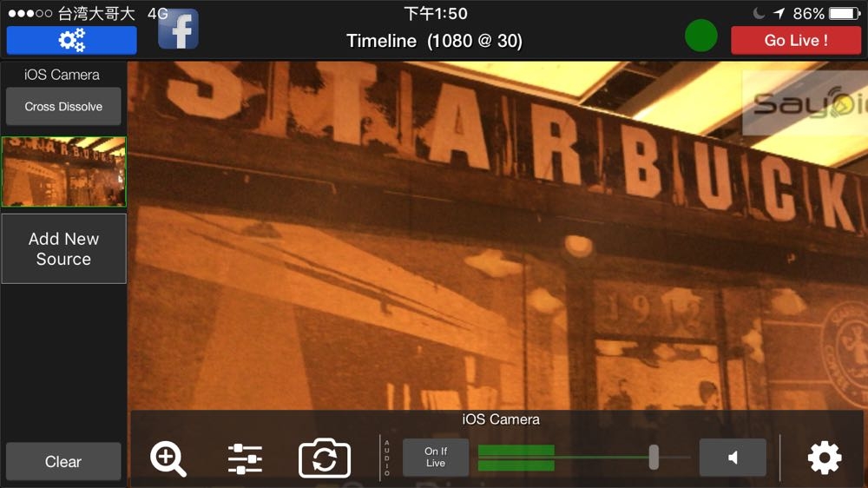Start streaming with Go Live! button
Screen dimensions: 868x488
[x=795, y=41]
